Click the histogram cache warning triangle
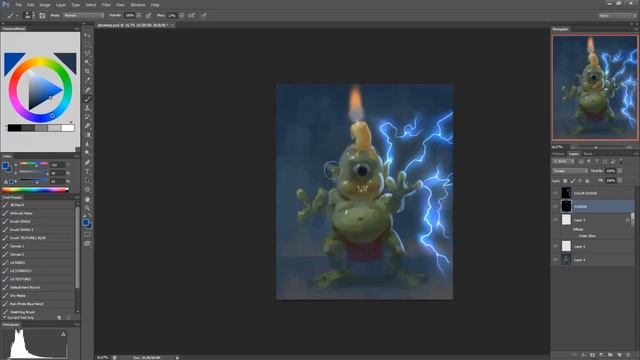Image resolution: width=640 pixels, height=360 pixels. coord(63,334)
